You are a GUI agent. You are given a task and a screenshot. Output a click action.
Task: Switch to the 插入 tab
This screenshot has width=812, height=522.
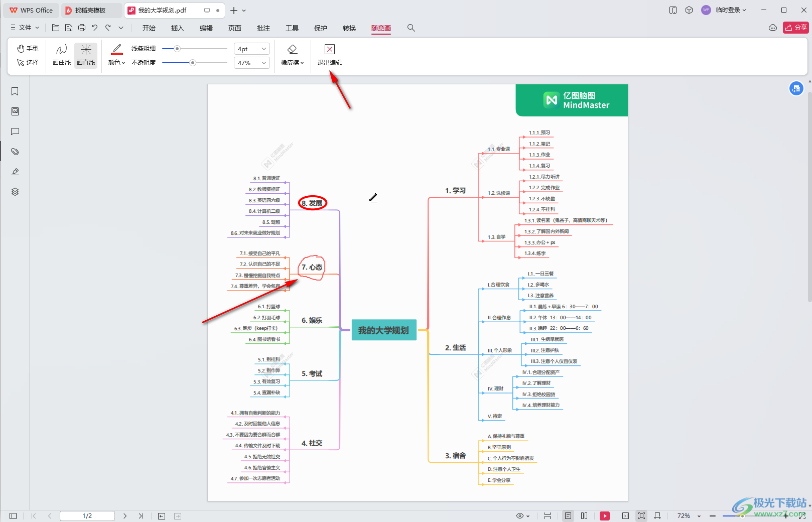(178, 28)
